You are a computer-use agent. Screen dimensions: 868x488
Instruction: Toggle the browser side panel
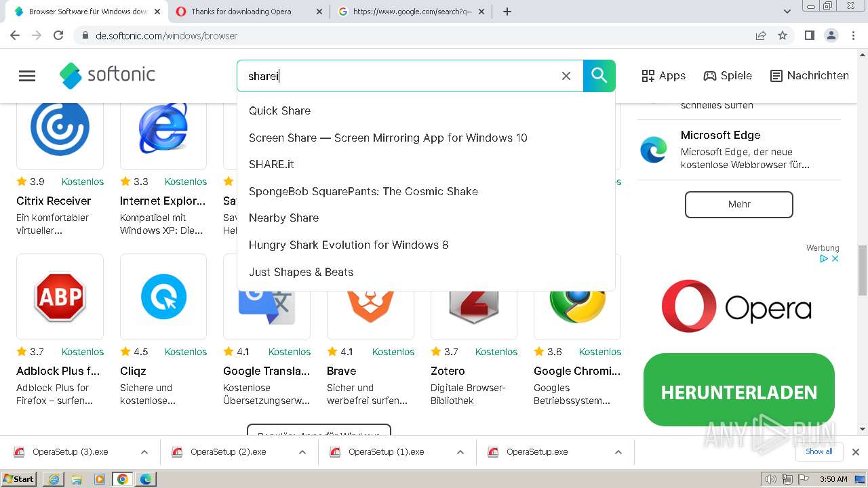[809, 36]
